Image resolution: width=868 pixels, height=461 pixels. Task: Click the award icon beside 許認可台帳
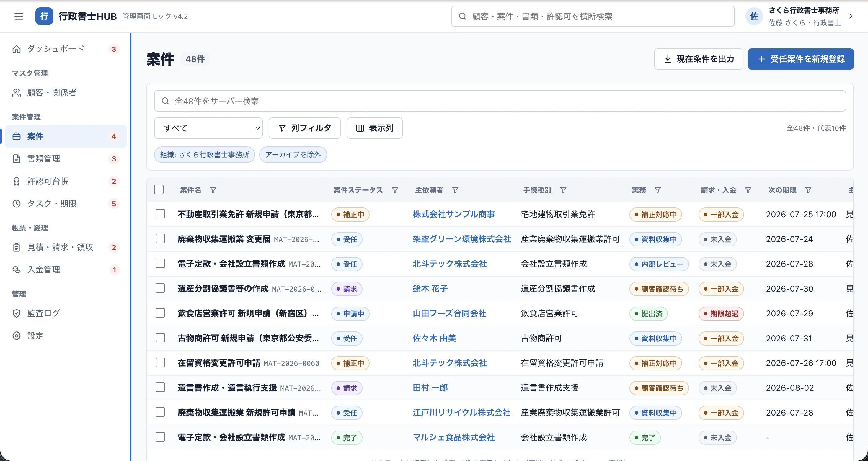(x=17, y=182)
